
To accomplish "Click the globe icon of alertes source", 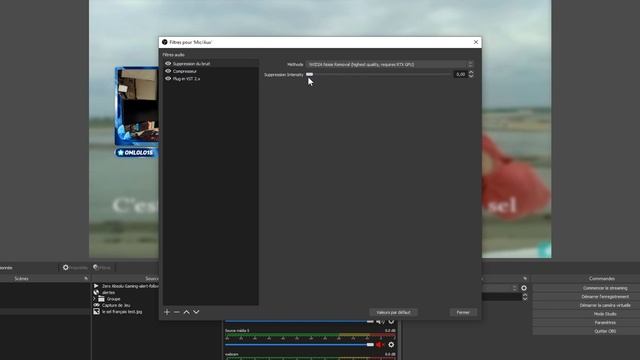I will click(96, 293).
